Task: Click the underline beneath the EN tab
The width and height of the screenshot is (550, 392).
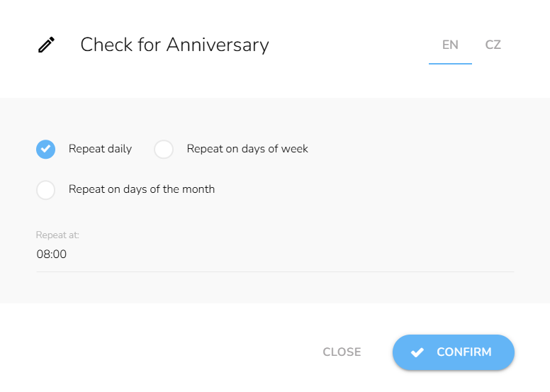Action: point(450,64)
